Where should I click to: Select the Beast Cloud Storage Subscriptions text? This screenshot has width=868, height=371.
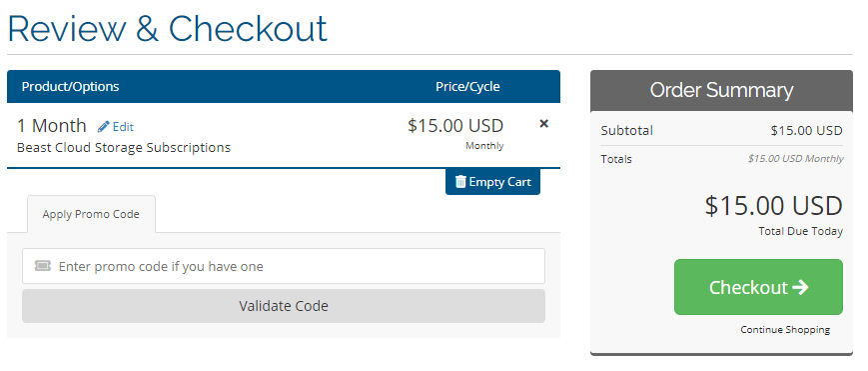pos(124,148)
